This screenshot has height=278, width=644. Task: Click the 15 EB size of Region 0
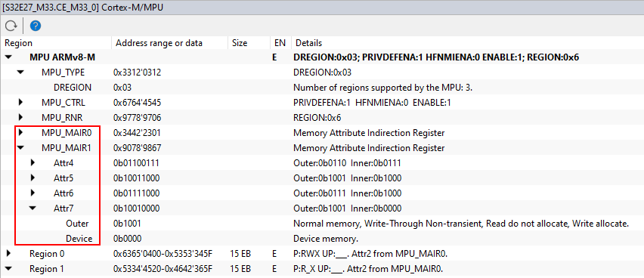[240, 254]
